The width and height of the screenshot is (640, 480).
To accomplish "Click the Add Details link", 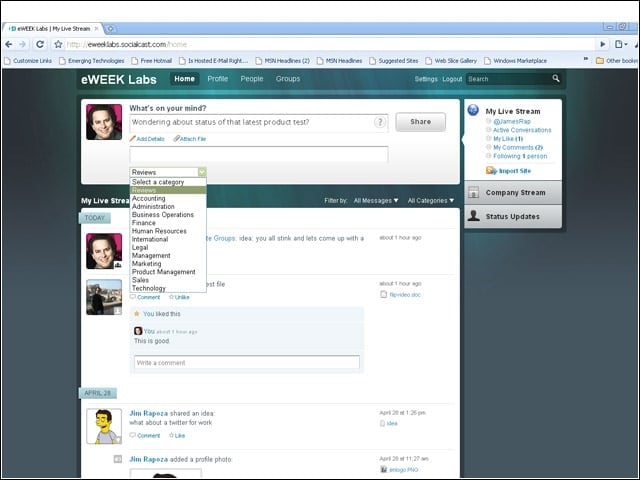I will point(147,139).
